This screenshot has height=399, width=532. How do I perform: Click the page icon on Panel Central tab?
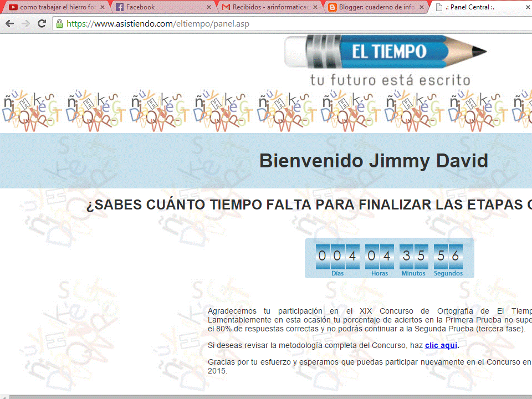coord(439,7)
